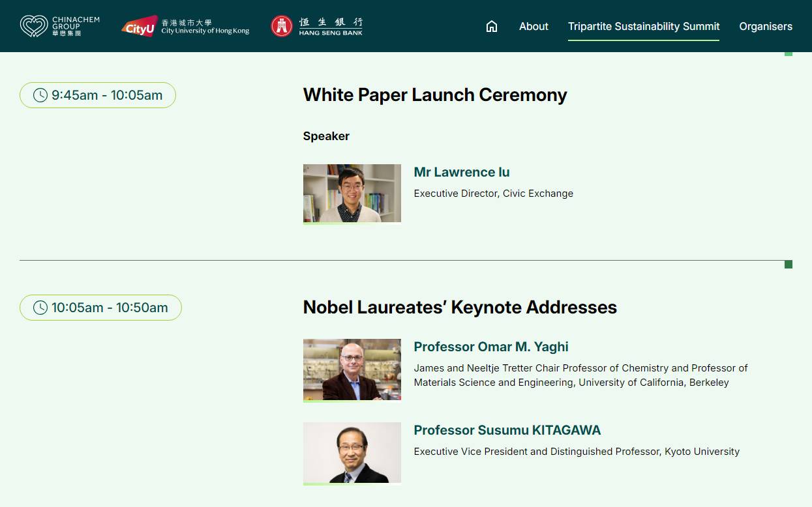This screenshot has width=812, height=507.
Task: Click the CityU logo
Action: pos(185,26)
